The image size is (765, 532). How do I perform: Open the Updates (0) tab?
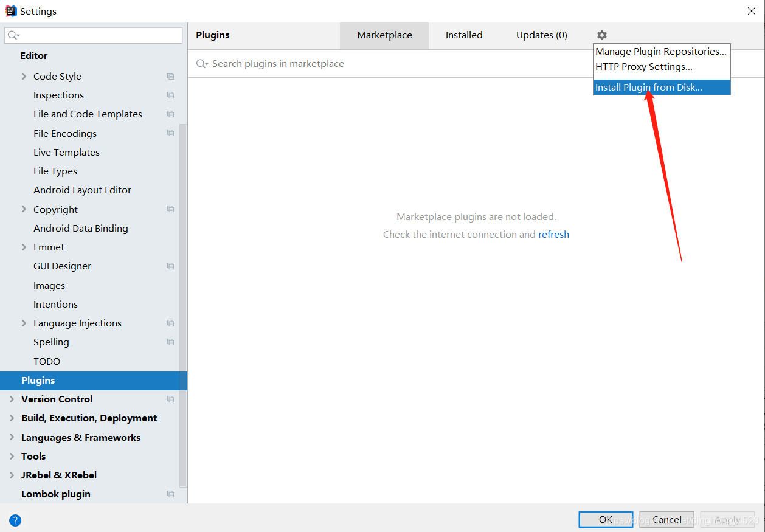(x=542, y=35)
